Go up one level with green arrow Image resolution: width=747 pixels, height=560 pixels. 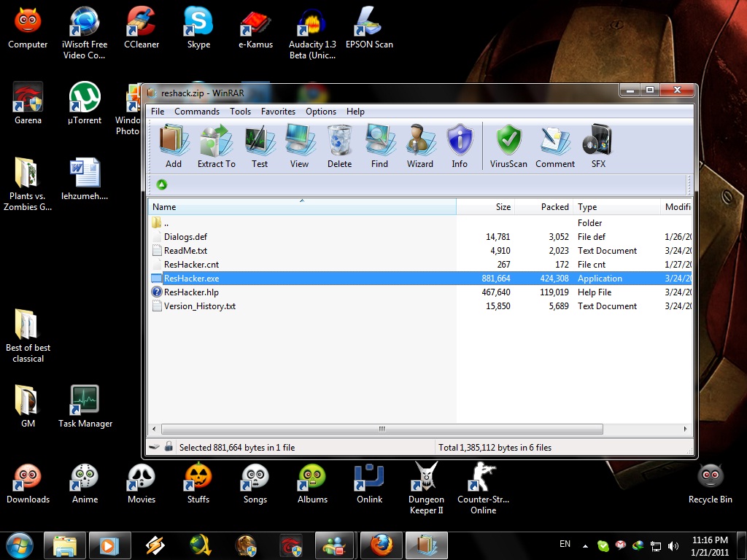point(161,184)
